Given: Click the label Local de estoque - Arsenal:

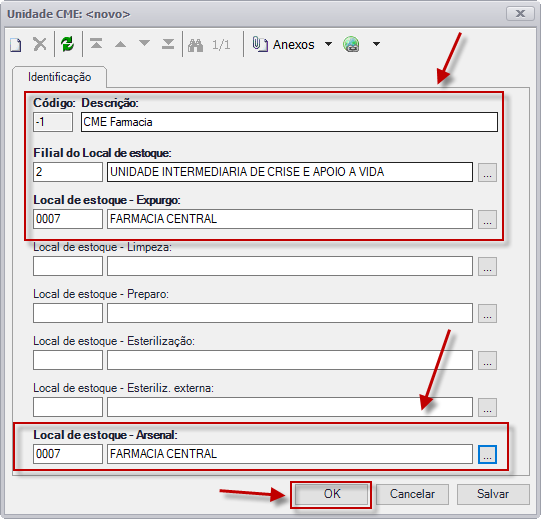Looking at the screenshot, I should click(x=105, y=435).
